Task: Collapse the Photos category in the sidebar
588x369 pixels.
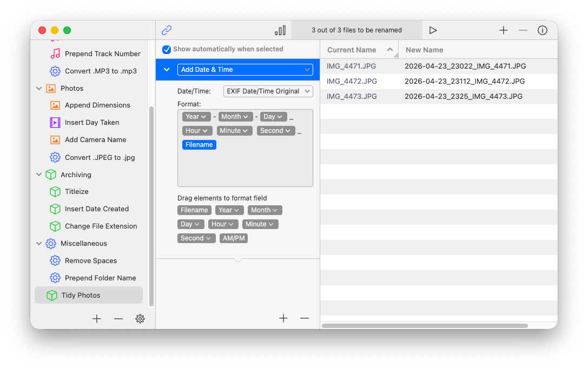Action: (38, 88)
